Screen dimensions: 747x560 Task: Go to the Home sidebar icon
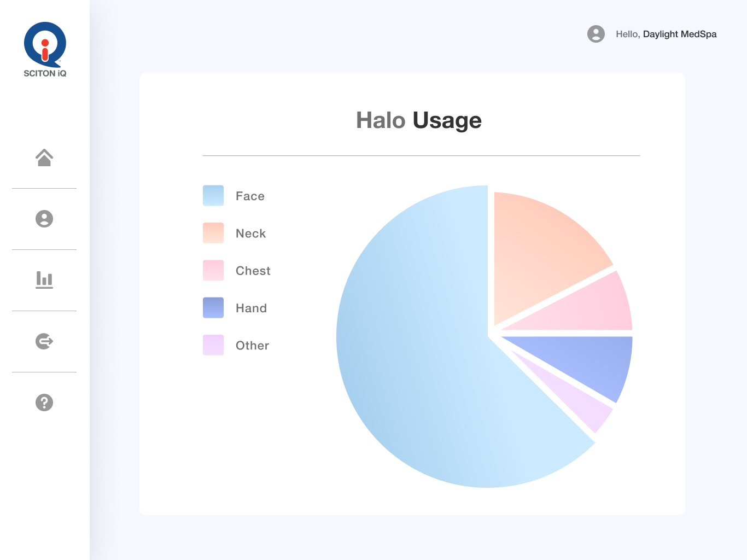click(x=44, y=157)
